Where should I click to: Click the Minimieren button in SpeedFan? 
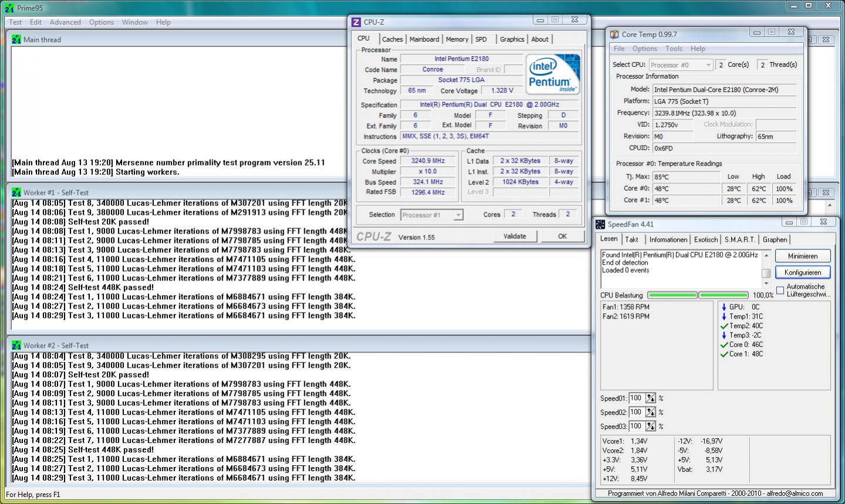point(803,256)
